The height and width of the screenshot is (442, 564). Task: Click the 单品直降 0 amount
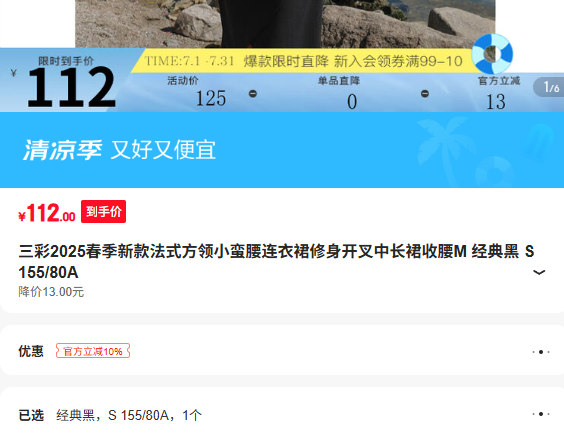coord(352,102)
